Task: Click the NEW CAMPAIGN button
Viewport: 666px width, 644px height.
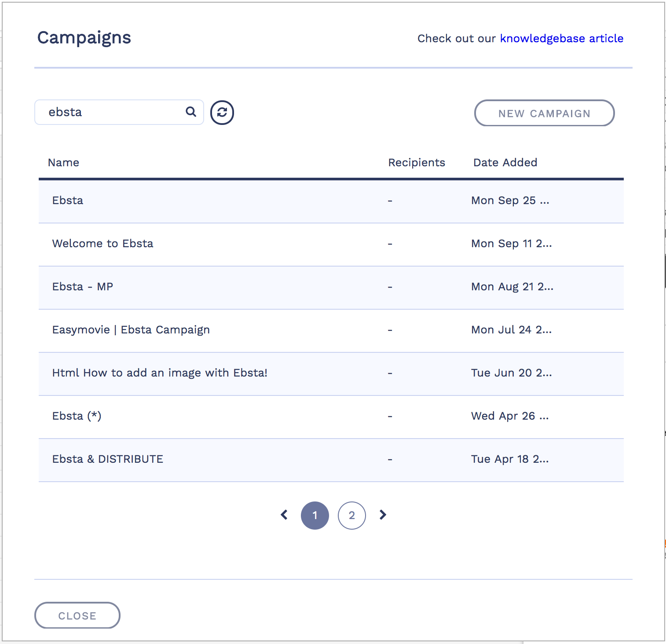Action: 544,113
